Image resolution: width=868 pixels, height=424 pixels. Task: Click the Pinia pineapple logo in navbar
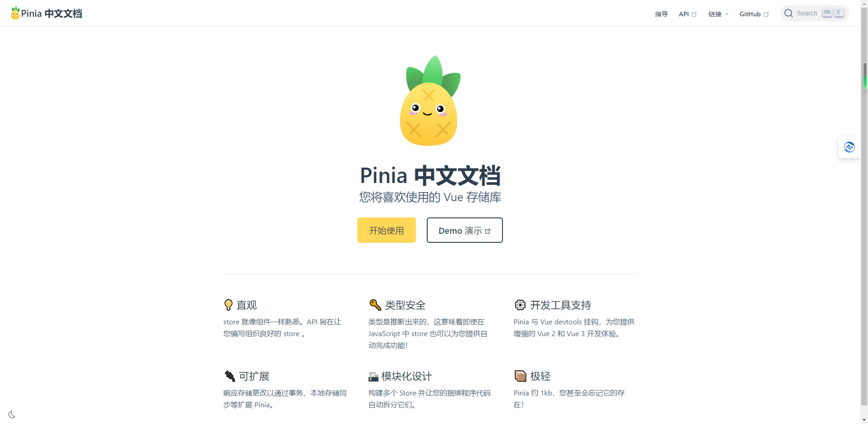[x=15, y=13]
